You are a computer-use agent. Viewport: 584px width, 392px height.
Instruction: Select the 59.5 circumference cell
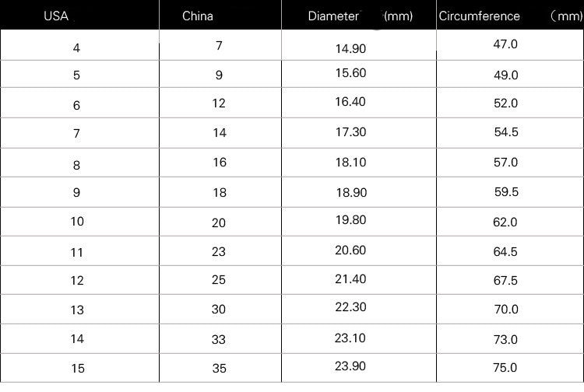[505, 192]
